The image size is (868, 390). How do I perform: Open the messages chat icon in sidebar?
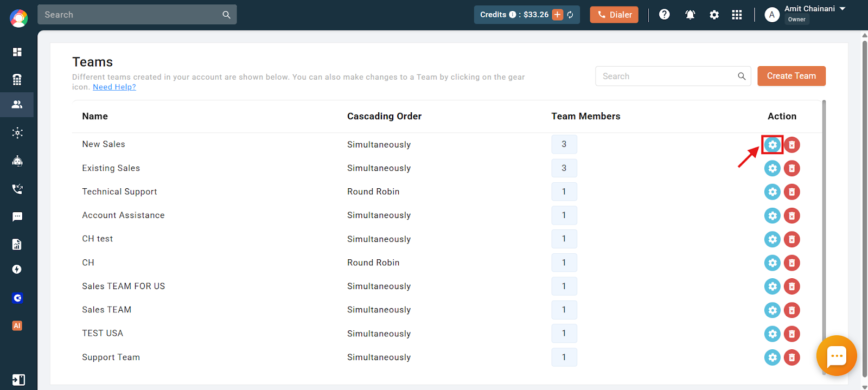click(x=17, y=217)
